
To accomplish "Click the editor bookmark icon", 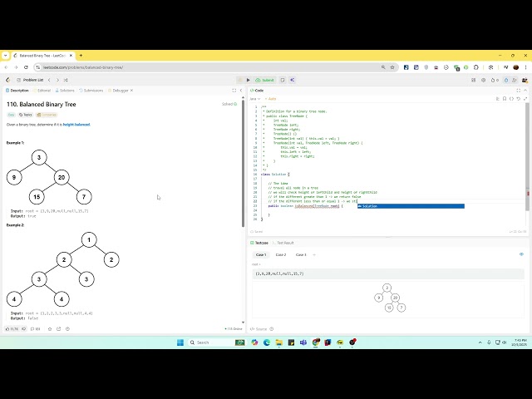I will pos(505,99).
